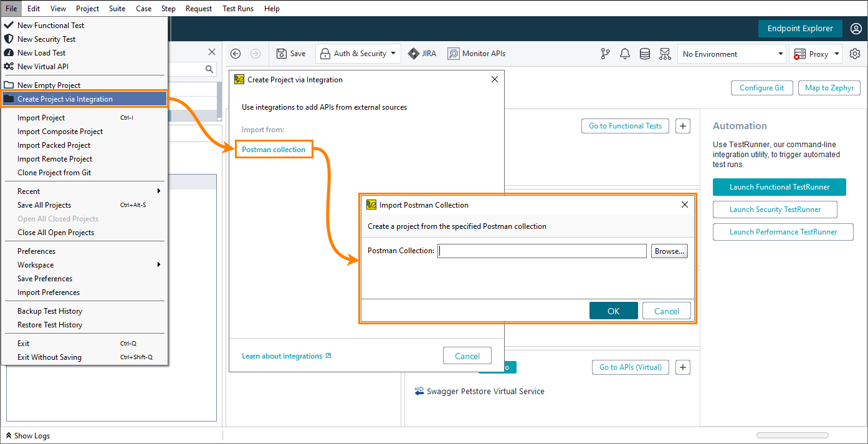Launch Performance TestRunner
868x444 pixels.
783,232
